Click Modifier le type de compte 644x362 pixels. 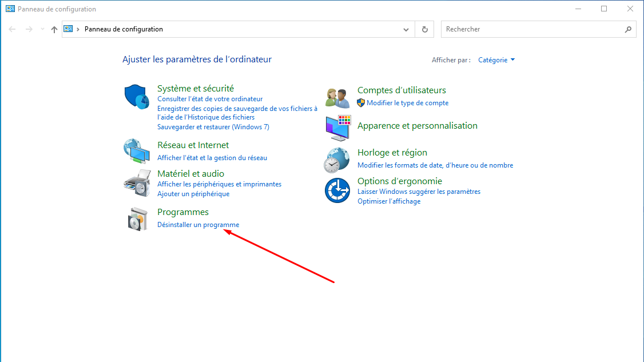tap(407, 103)
